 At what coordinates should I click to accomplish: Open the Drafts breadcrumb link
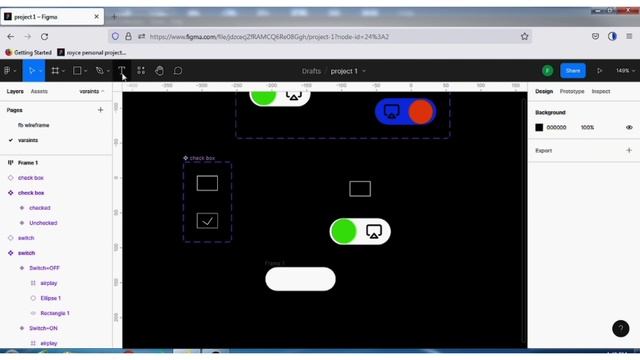tap(311, 71)
